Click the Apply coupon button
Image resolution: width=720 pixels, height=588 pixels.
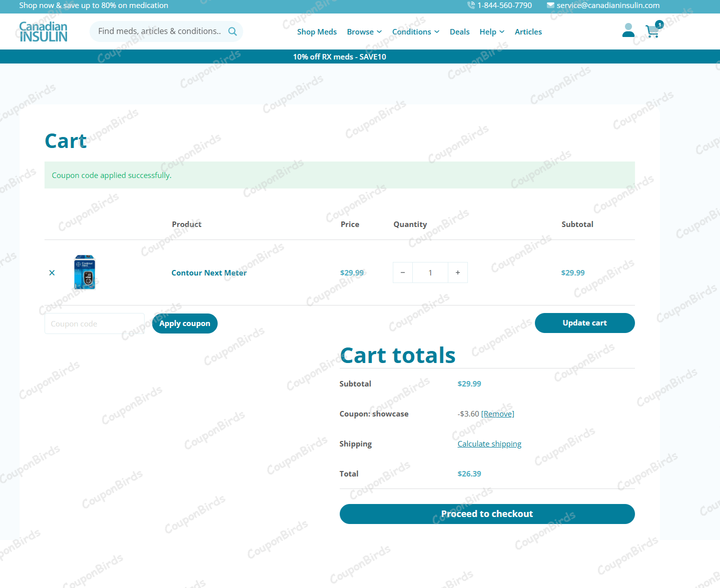pyautogui.click(x=185, y=323)
